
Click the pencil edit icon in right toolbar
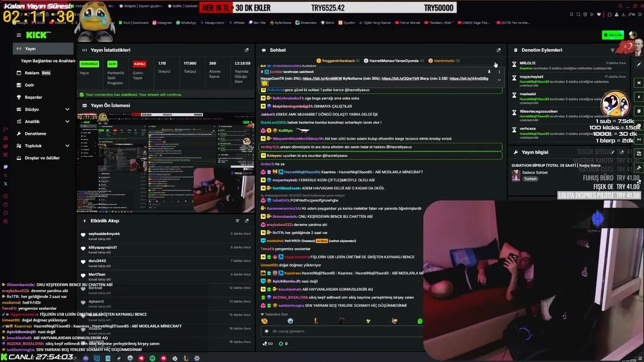(639, 64)
